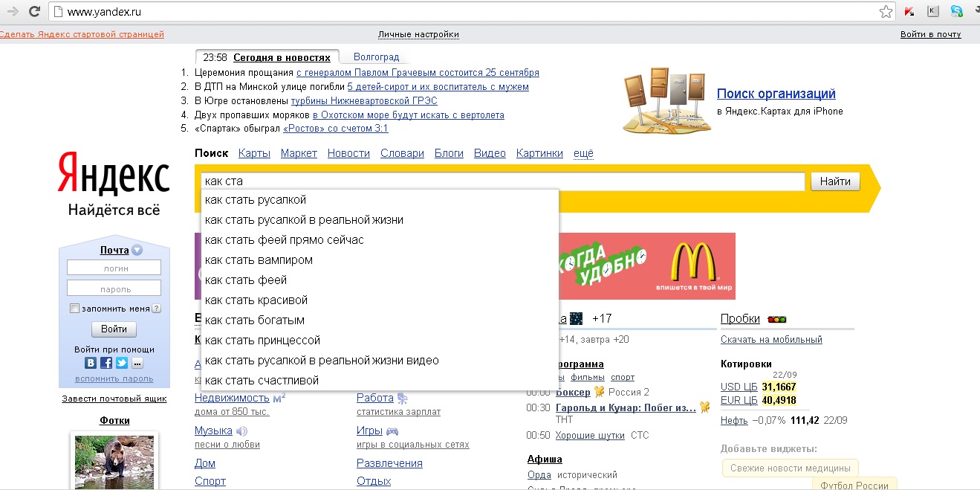This screenshot has width=980, height=490.
Task: Click the Войти login button
Action: click(x=114, y=329)
